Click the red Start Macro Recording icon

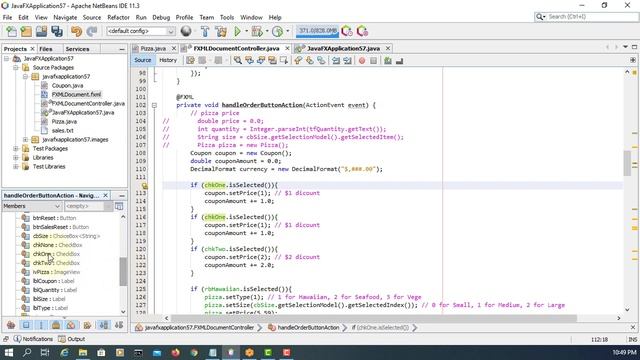tap(362, 61)
